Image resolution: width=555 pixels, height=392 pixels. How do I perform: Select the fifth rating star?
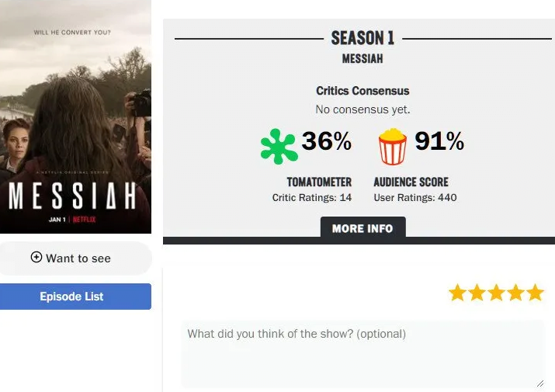[x=535, y=293]
